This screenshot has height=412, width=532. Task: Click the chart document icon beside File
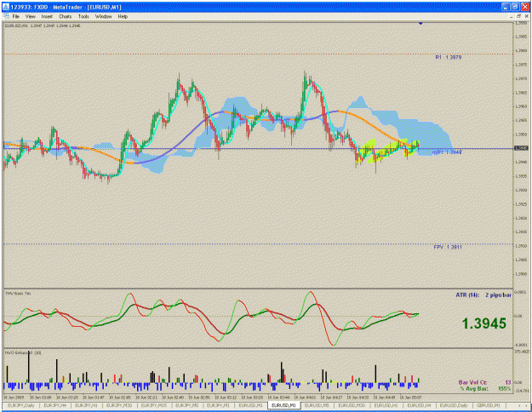(x=6, y=16)
